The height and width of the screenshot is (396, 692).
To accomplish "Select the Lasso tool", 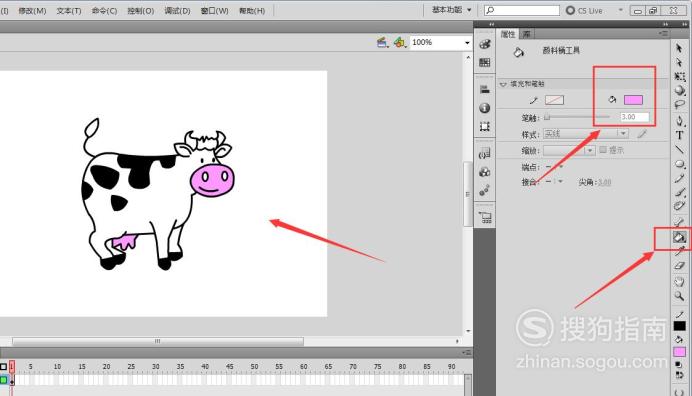I will coord(679,105).
